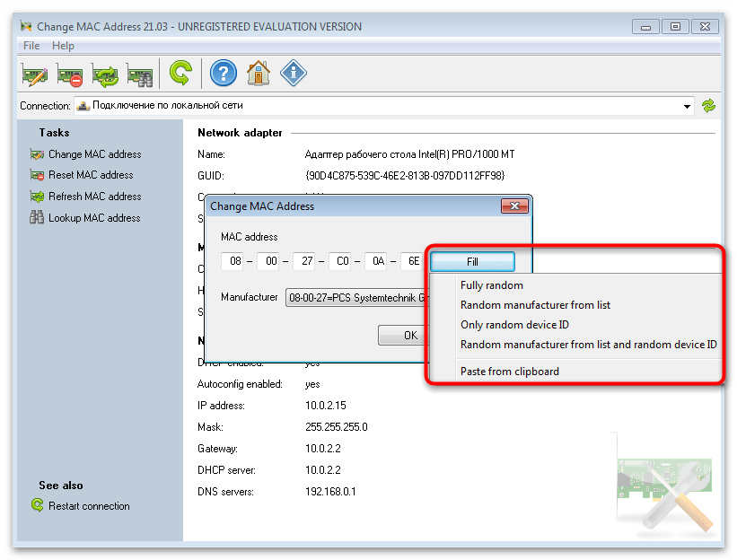
Task: Click the Lookup MAC address toolbar icon
Action: [x=140, y=74]
